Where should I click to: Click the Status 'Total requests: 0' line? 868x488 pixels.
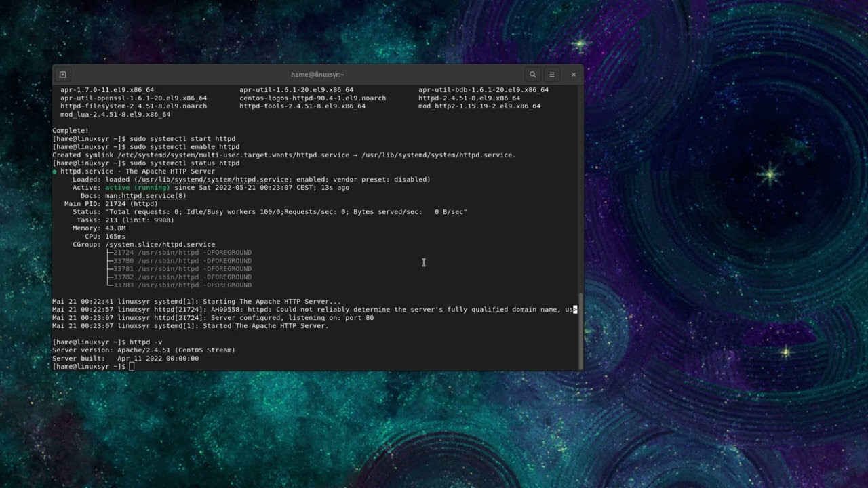[x=270, y=212]
